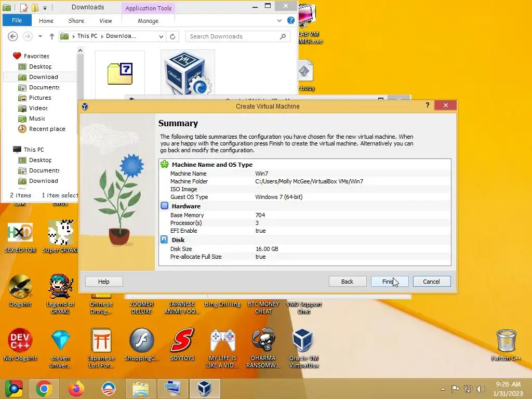
Task: Open Music in Favorites
Action: tap(37, 118)
